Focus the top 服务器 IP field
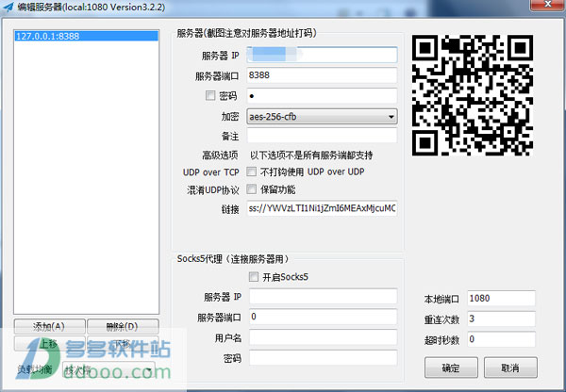Screen dimensions: 566x392 pyautogui.click(x=321, y=55)
